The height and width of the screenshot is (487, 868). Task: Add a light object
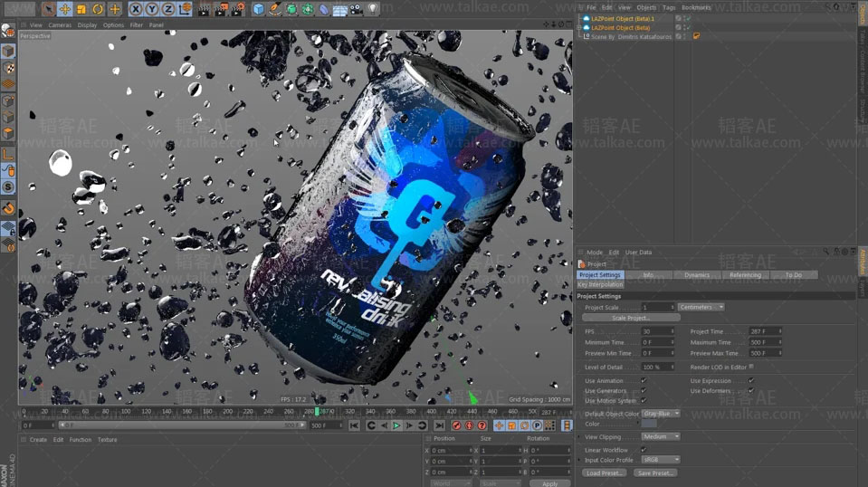(373, 9)
